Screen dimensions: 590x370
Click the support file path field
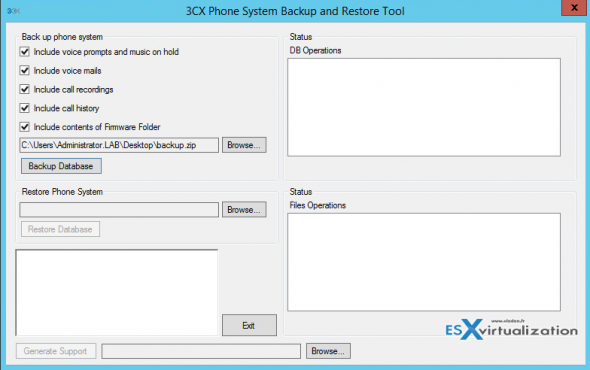[x=201, y=351]
